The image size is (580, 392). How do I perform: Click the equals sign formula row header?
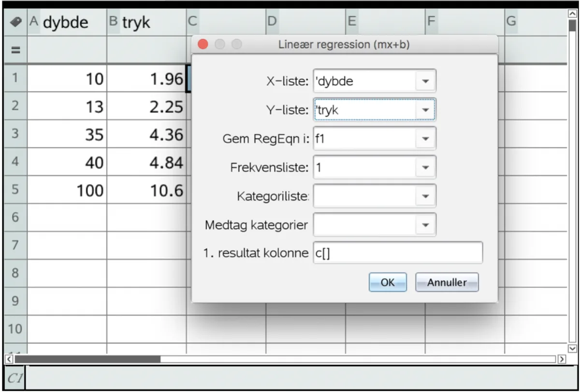pyautogui.click(x=14, y=50)
